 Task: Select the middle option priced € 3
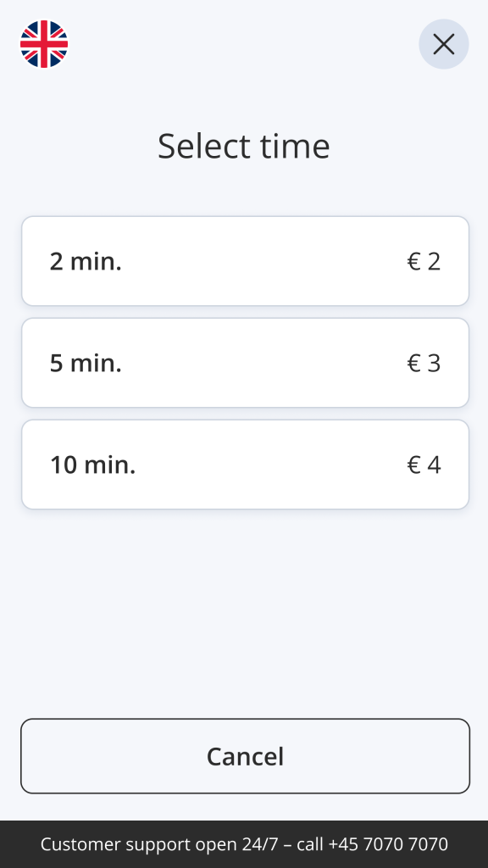(x=245, y=363)
